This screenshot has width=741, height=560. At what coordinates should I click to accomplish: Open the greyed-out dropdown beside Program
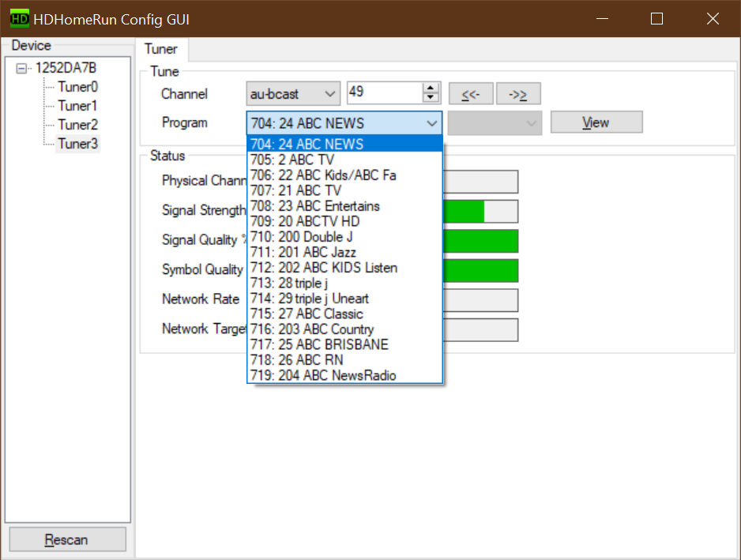pyautogui.click(x=495, y=123)
